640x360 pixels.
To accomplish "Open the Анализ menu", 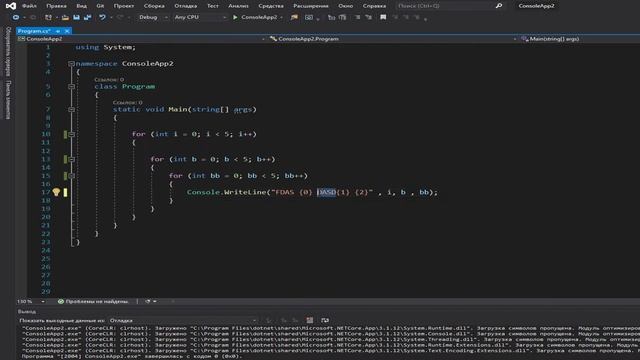I will coord(238,6).
